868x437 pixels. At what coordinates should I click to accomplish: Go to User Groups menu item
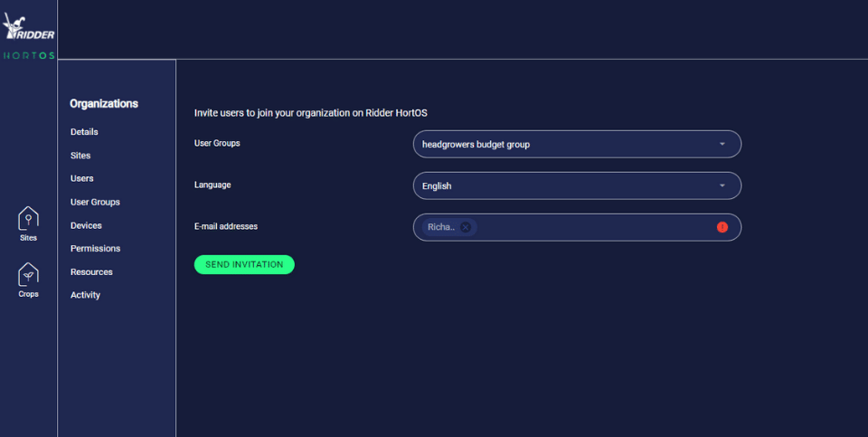(x=95, y=202)
